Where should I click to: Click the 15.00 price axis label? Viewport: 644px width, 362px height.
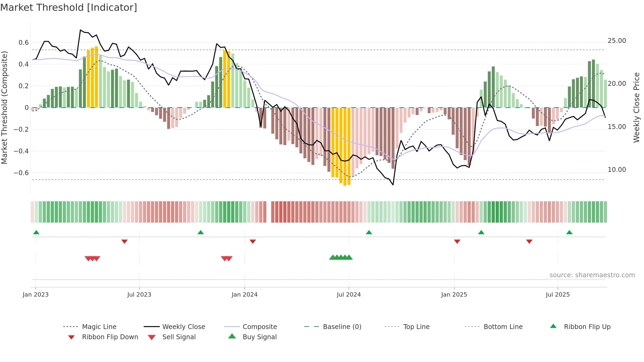617,127
